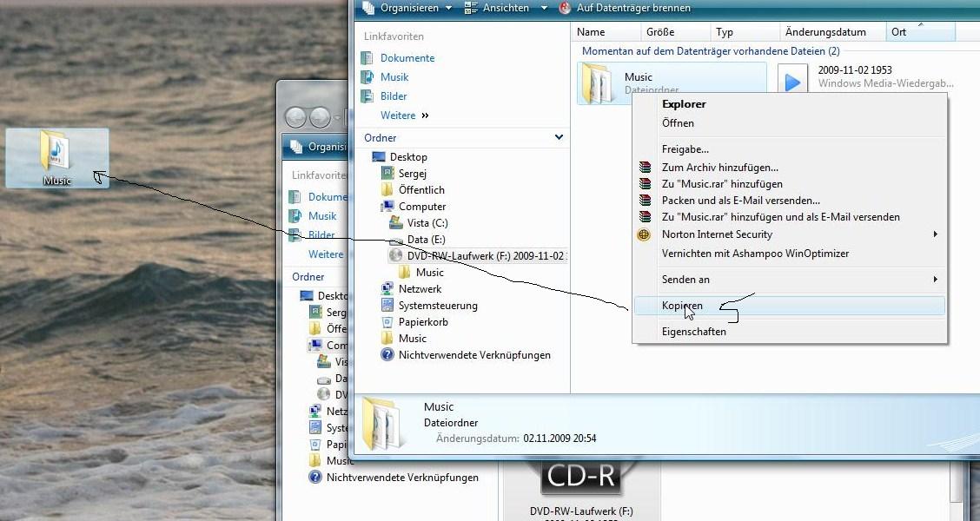Select the Desktop monitor icon in the front folder tree

379,157
